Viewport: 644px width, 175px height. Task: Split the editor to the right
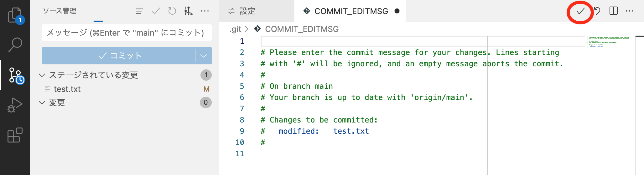coord(614,11)
